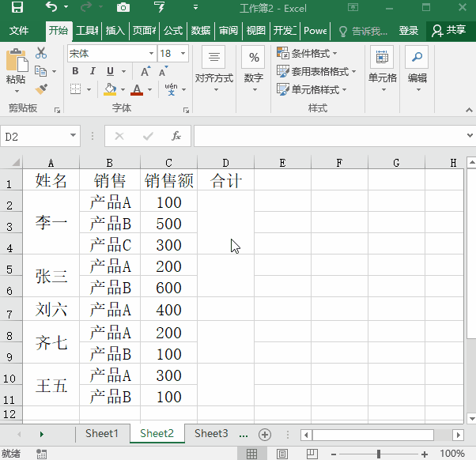
Task: Switch to the Sheet3 worksheet tab
Action: tap(211, 433)
